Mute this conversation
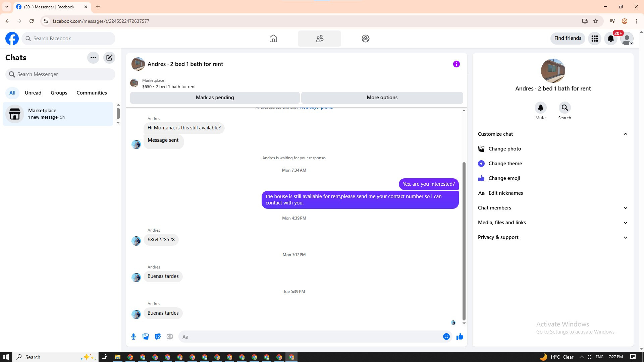 [x=540, y=108]
